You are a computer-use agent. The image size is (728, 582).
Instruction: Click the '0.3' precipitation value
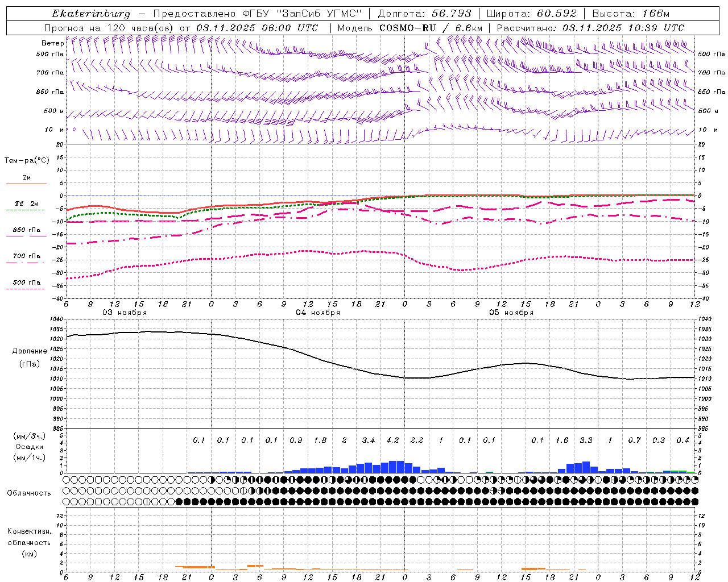[x=659, y=440]
